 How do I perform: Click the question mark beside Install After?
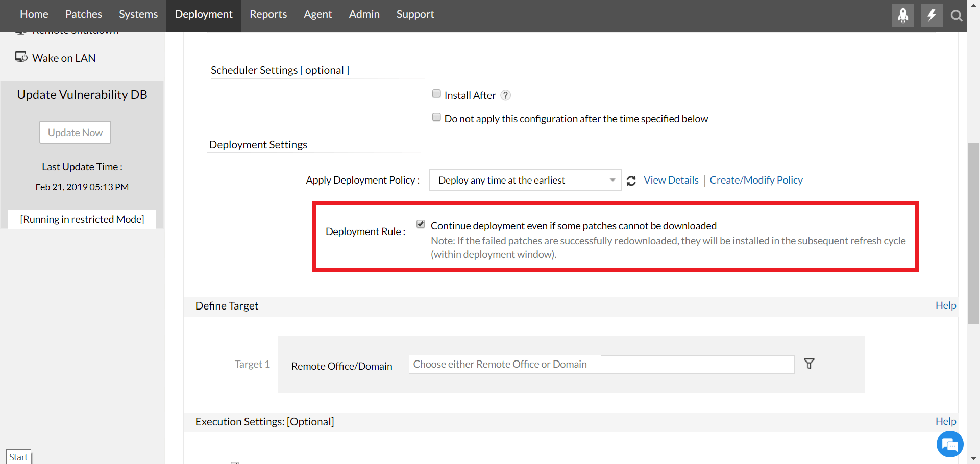[x=505, y=95]
